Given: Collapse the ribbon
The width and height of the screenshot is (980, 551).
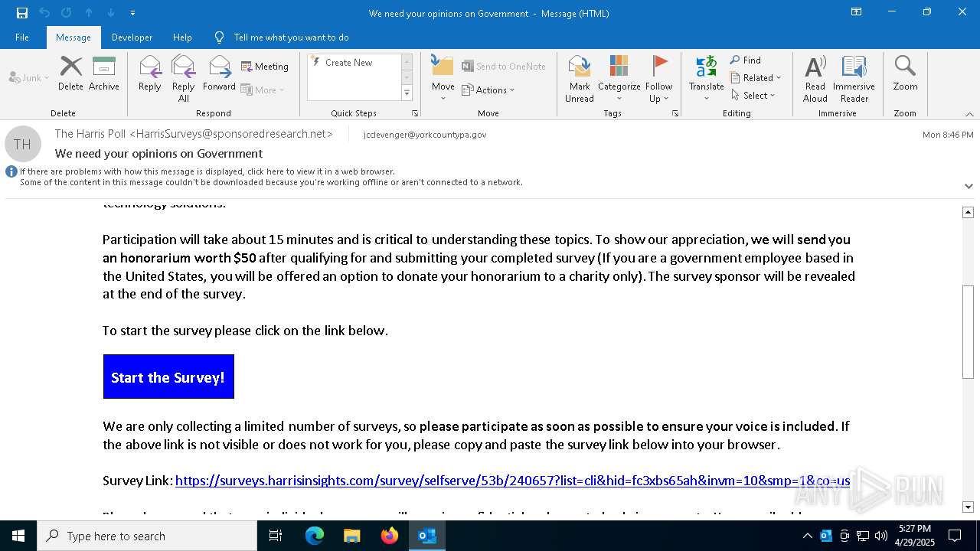Looking at the screenshot, I should tap(969, 114).
